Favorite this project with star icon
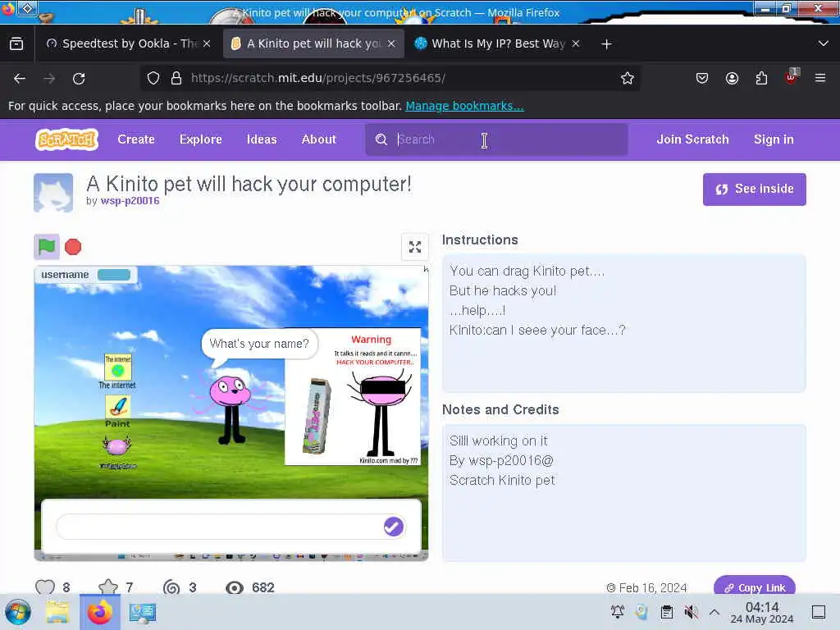This screenshot has width=840, height=630. 108,587
